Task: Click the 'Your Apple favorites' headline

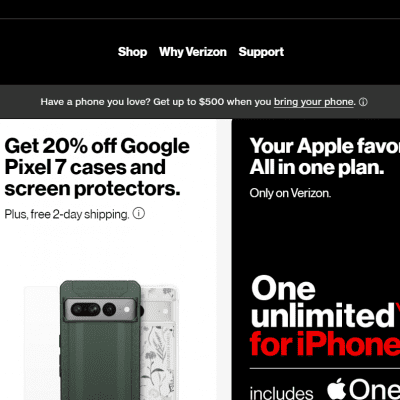Action: pos(325,146)
